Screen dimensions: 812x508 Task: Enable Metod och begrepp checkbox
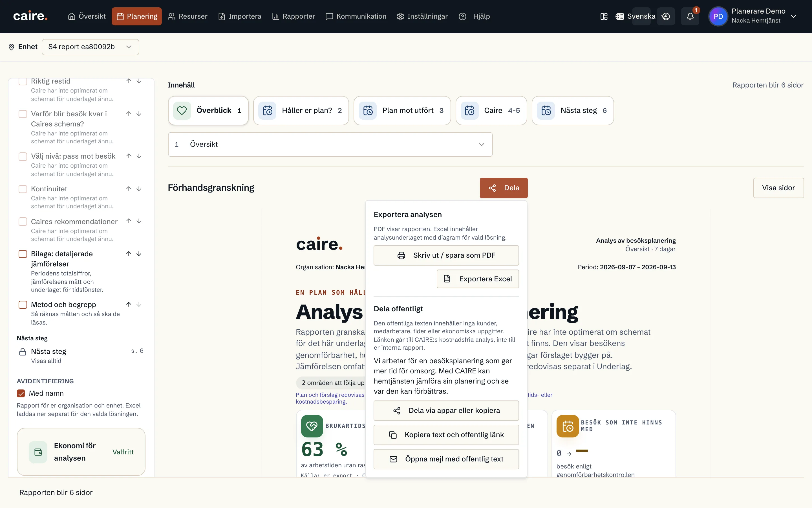point(23,305)
